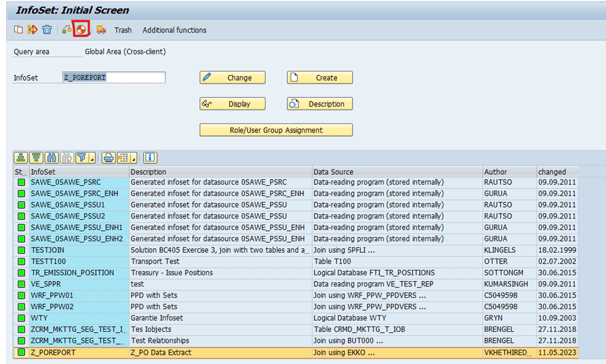The width and height of the screenshot is (606, 364).
Task: Click the 'Join using EKKO ...' data source cell
Action: point(397,352)
